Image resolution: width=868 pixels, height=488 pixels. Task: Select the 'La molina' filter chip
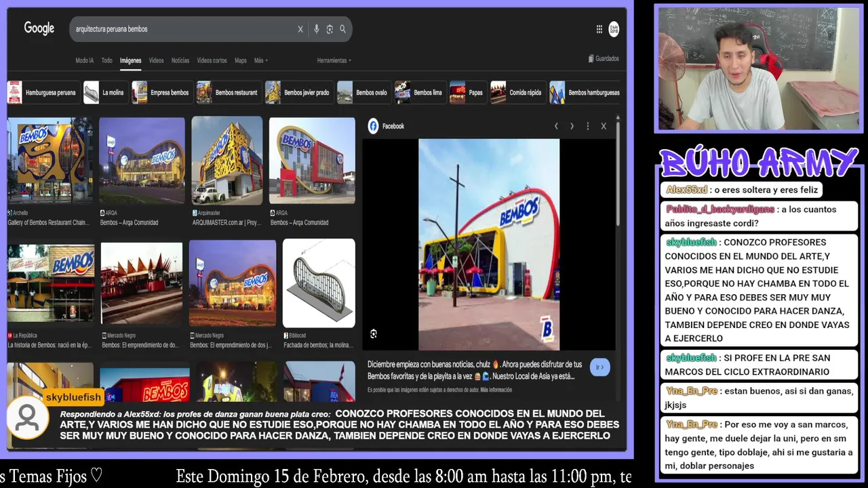tap(106, 92)
